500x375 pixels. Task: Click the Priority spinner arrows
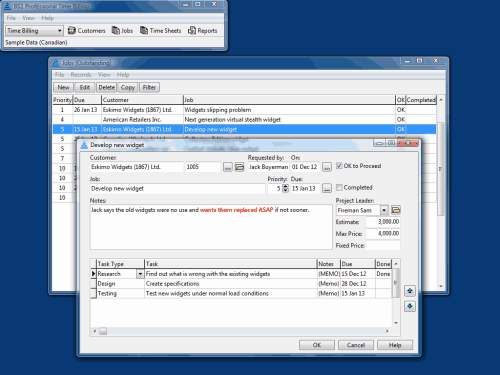coord(285,188)
